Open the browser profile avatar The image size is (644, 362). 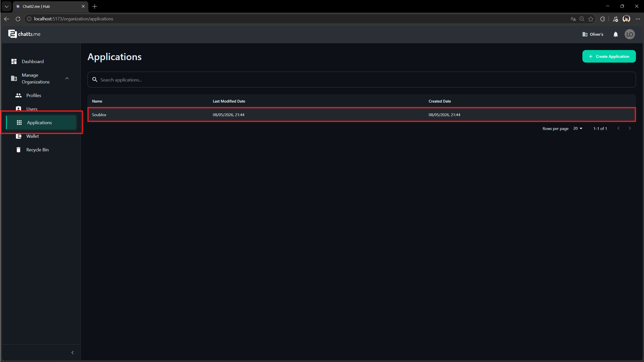[x=626, y=19]
